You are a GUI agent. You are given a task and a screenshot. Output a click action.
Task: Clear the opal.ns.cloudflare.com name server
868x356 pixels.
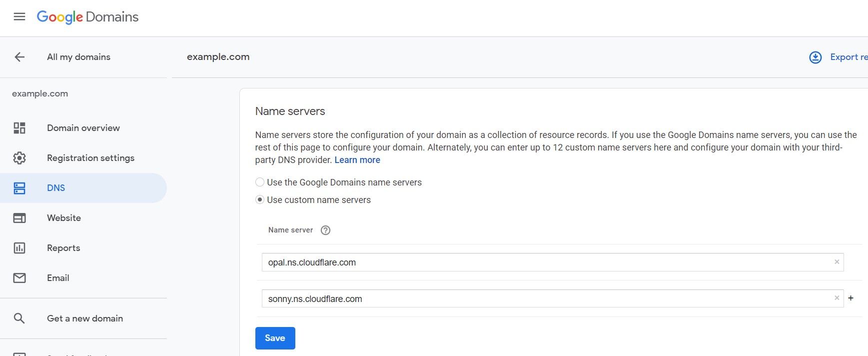837,262
